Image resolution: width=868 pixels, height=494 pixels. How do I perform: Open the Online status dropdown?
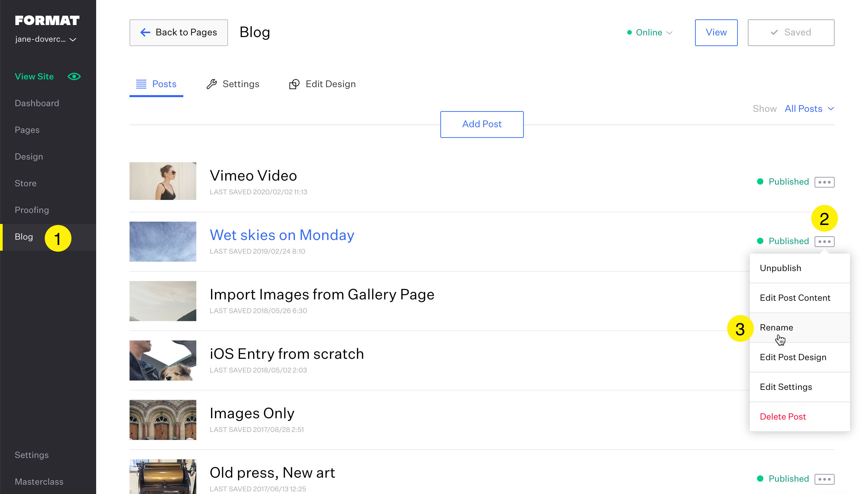tap(649, 33)
